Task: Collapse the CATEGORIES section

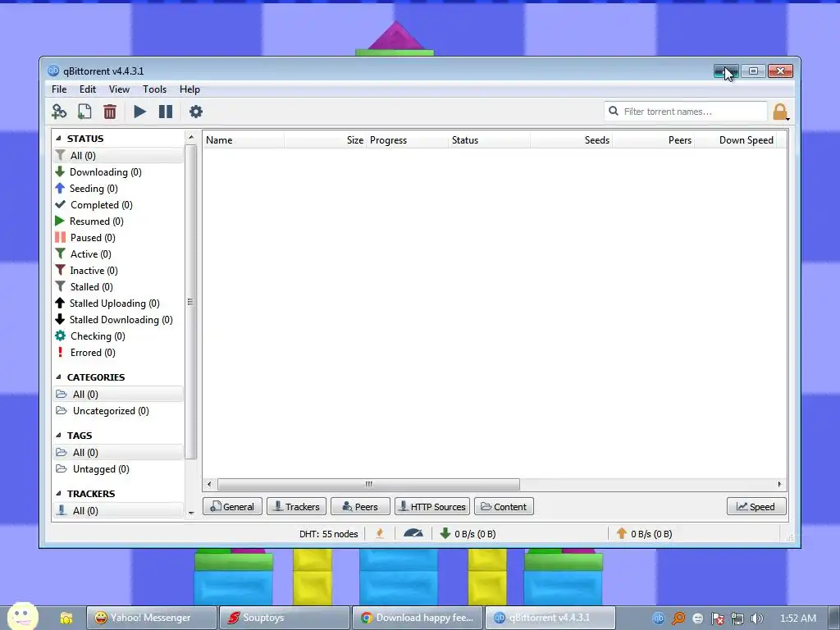Action: [x=58, y=377]
